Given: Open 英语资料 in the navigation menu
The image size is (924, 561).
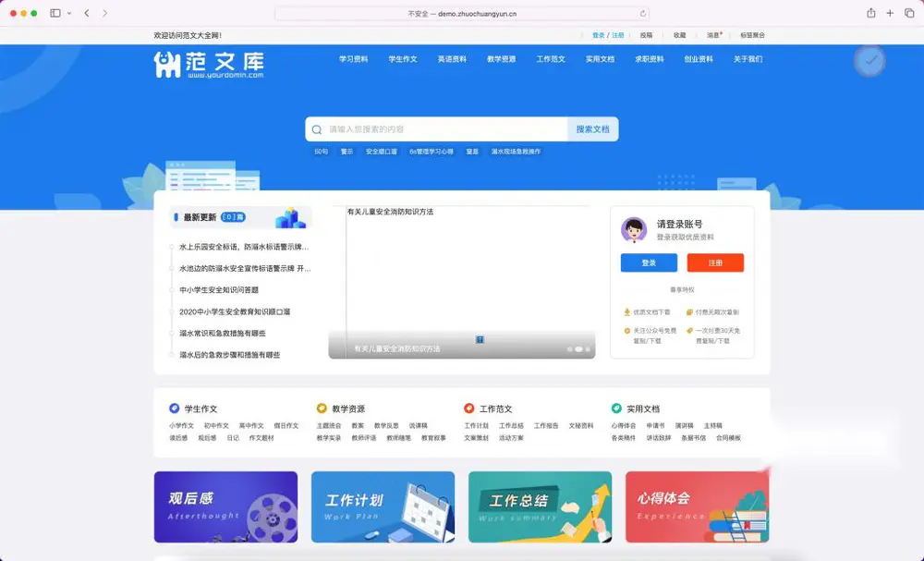Looking at the screenshot, I should [452, 59].
